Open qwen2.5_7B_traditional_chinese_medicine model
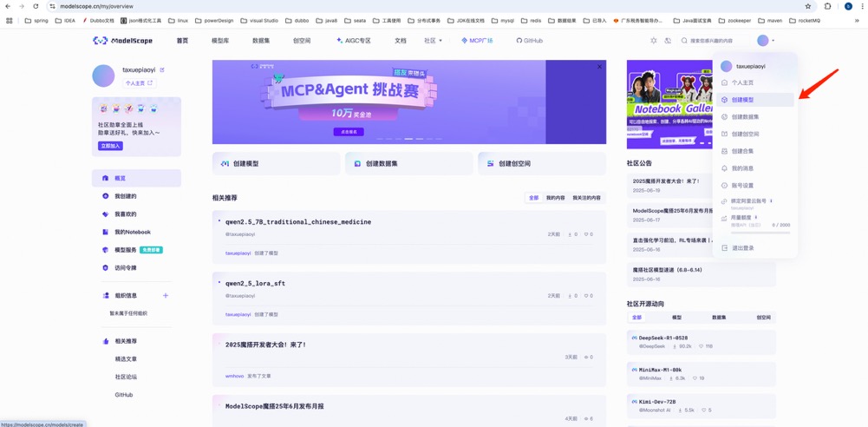Viewport: 868px width, 427px height. click(x=297, y=222)
